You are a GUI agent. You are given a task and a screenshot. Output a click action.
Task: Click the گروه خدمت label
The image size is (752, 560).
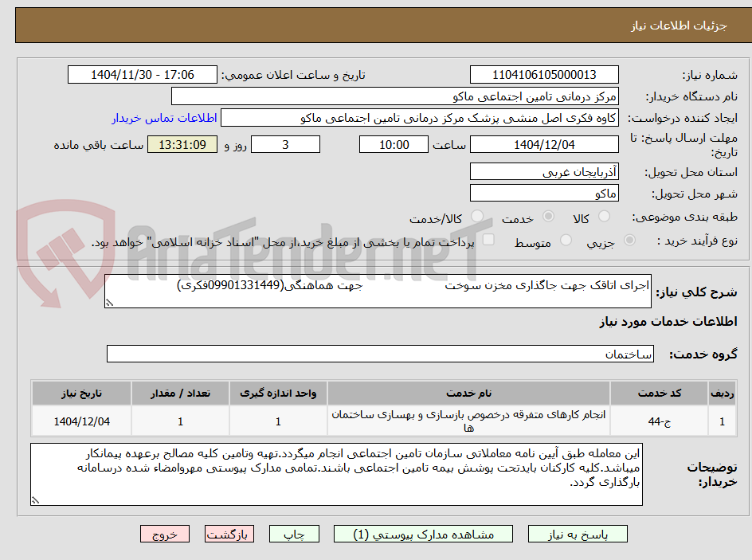coord(703,354)
